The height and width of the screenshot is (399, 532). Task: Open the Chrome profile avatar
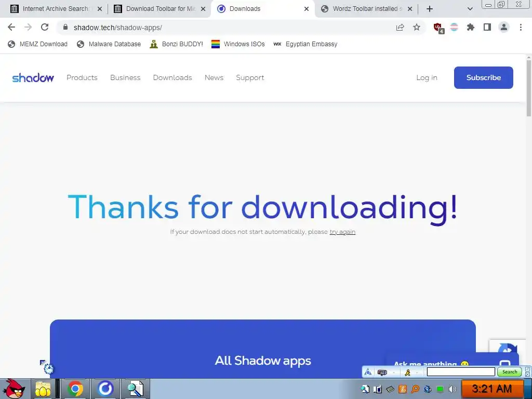[504, 27]
